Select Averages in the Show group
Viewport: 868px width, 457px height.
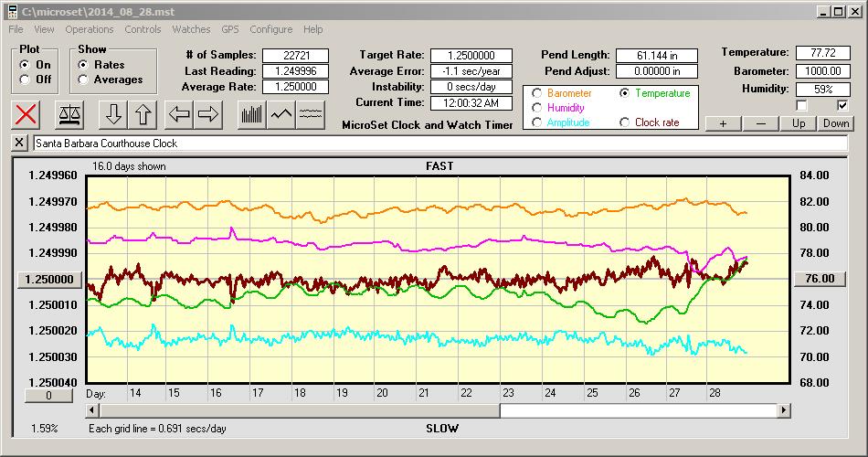coord(84,80)
